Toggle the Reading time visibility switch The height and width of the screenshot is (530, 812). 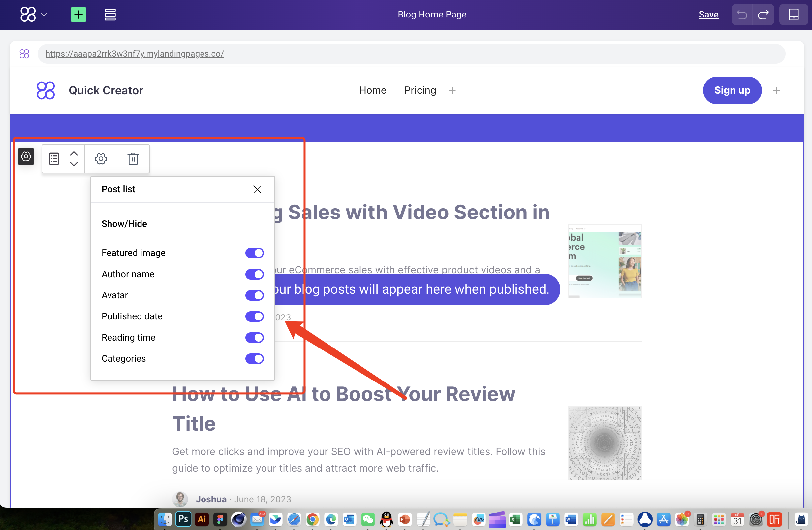tap(255, 338)
